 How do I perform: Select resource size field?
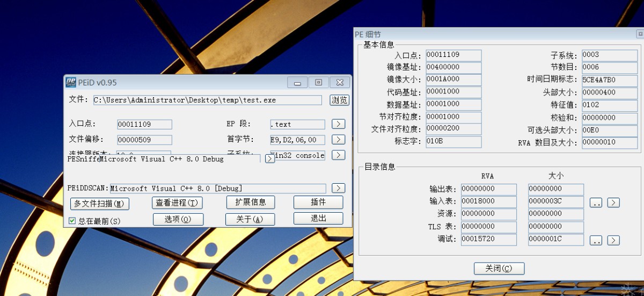pos(556,214)
